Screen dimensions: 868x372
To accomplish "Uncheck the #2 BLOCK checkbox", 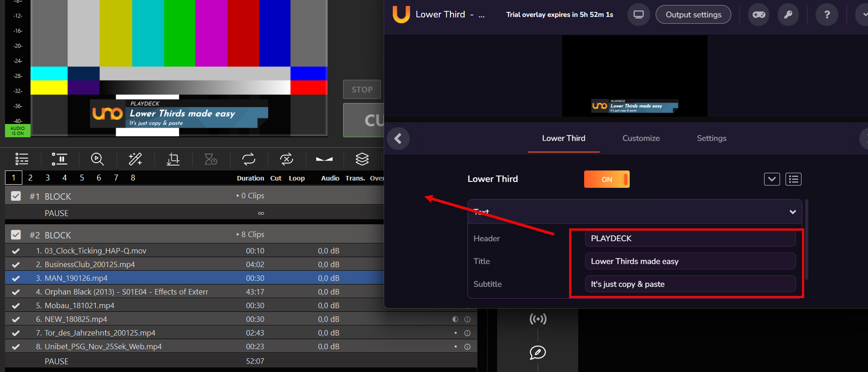I will pos(16,235).
